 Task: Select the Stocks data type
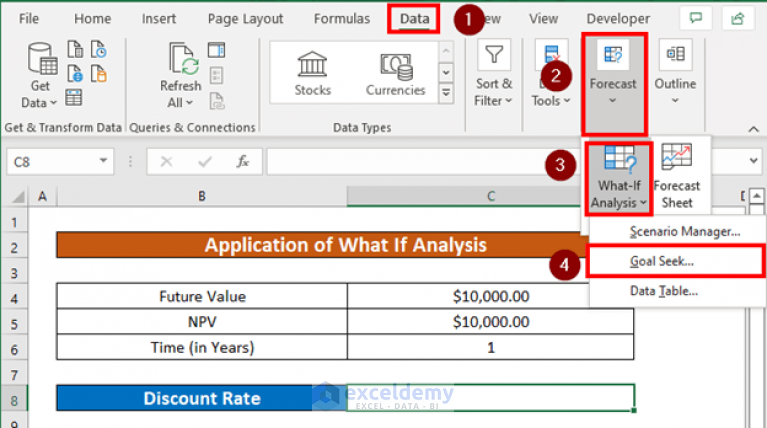click(313, 73)
